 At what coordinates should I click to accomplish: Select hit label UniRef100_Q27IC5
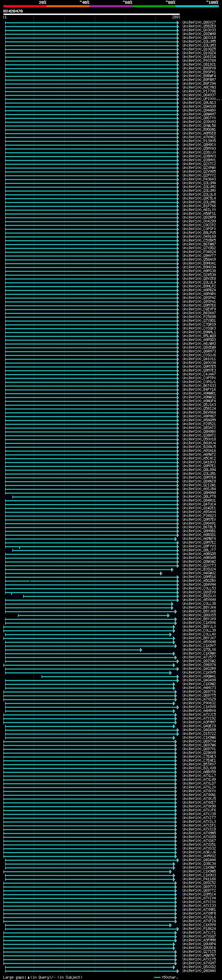click(x=199, y=952)
